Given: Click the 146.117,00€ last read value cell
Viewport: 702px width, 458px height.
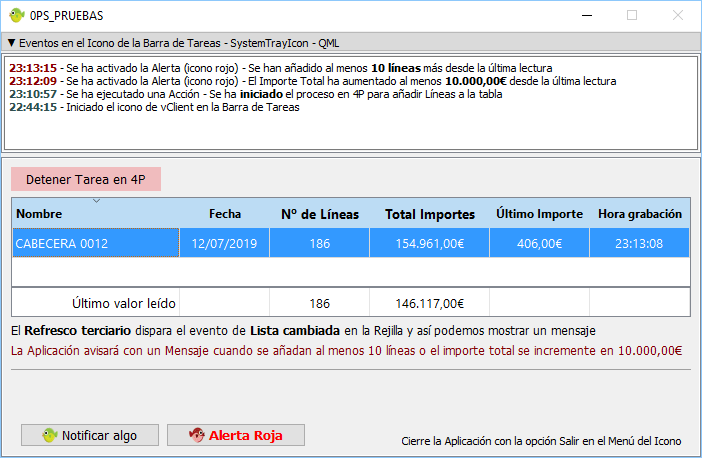Looking at the screenshot, I should pyautogui.click(x=429, y=303).
